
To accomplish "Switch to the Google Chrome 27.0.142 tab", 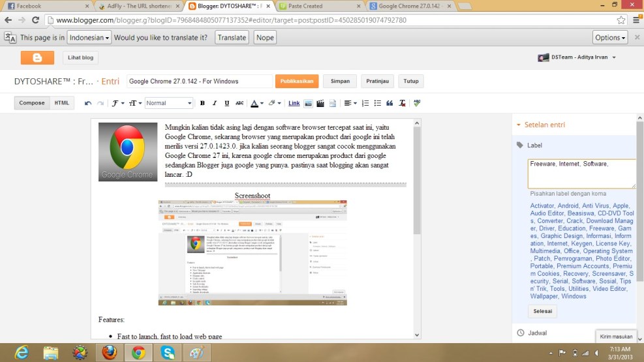I will [x=410, y=6].
